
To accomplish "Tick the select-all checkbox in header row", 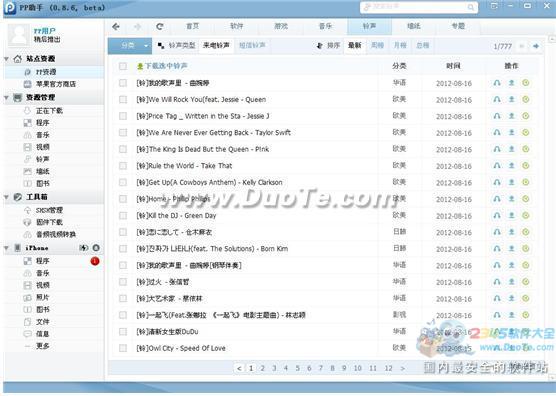I will [x=123, y=66].
